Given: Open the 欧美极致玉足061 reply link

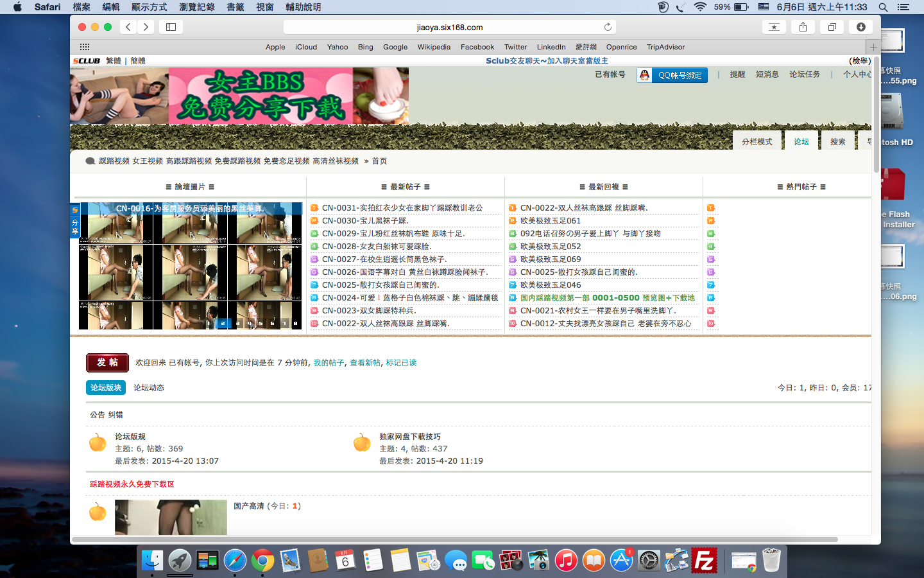Looking at the screenshot, I should click(551, 221).
